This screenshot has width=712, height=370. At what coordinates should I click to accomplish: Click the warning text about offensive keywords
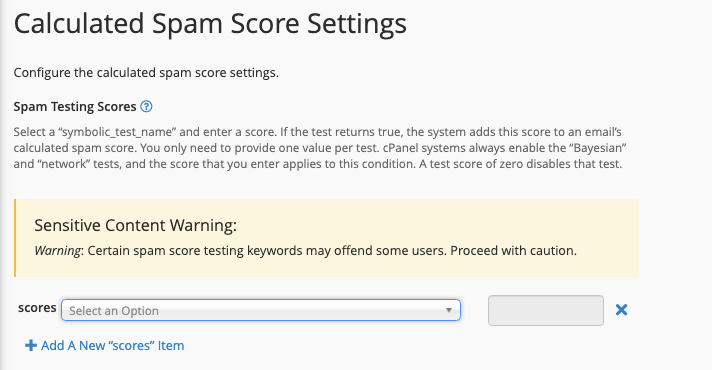306,251
